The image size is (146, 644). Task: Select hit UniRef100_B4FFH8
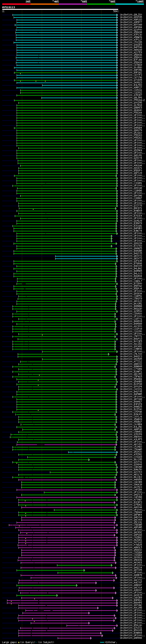click(x=131, y=48)
